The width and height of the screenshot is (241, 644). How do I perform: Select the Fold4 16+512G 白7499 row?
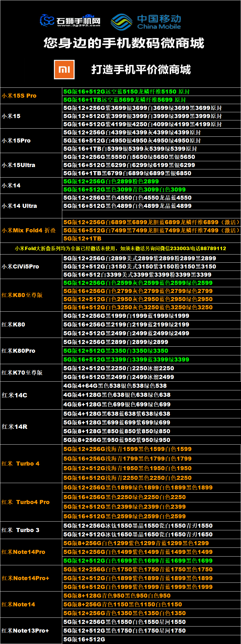pyautogui.click(x=152, y=230)
